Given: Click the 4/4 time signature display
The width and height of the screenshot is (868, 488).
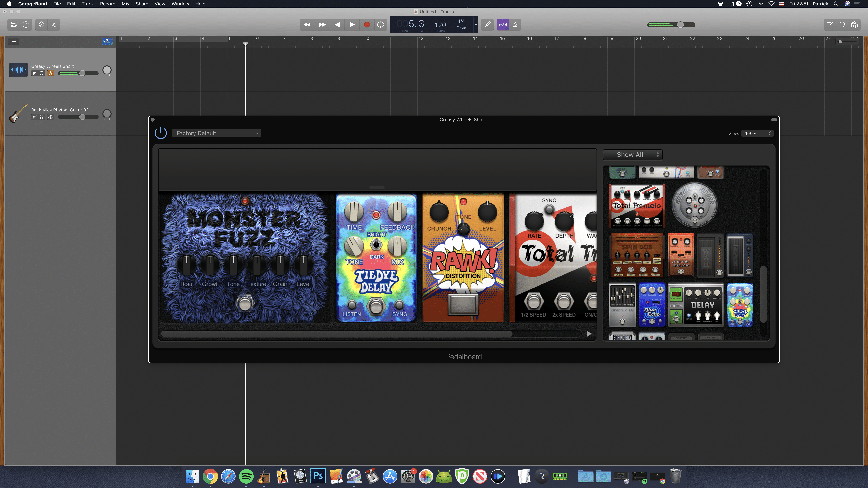Looking at the screenshot, I should pyautogui.click(x=461, y=21).
